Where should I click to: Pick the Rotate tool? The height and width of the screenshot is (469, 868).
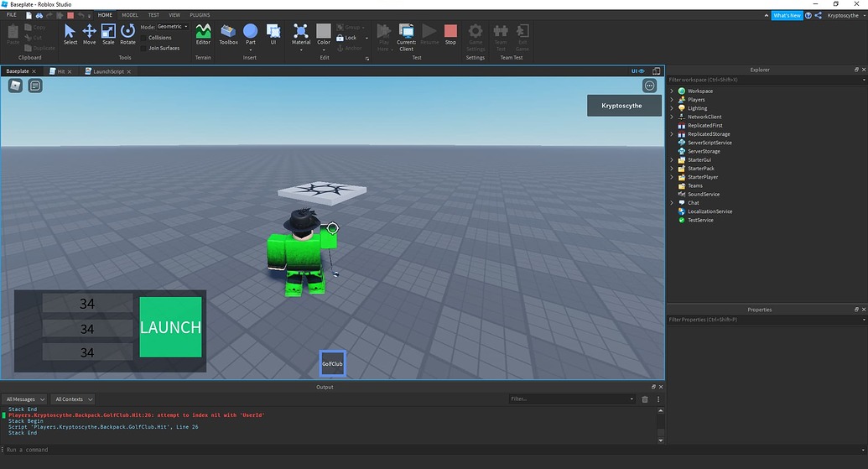[127, 34]
